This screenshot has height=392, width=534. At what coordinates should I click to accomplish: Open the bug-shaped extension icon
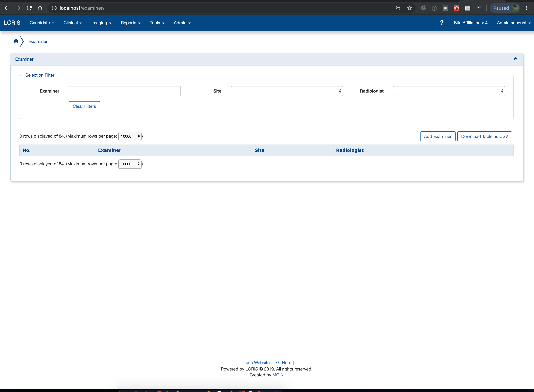[x=423, y=8]
